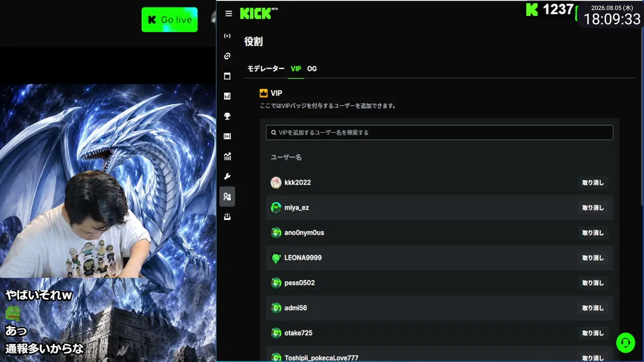Click the 役割 page heading
The width and height of the screenshot is (644, 362).
click(254, 42)
